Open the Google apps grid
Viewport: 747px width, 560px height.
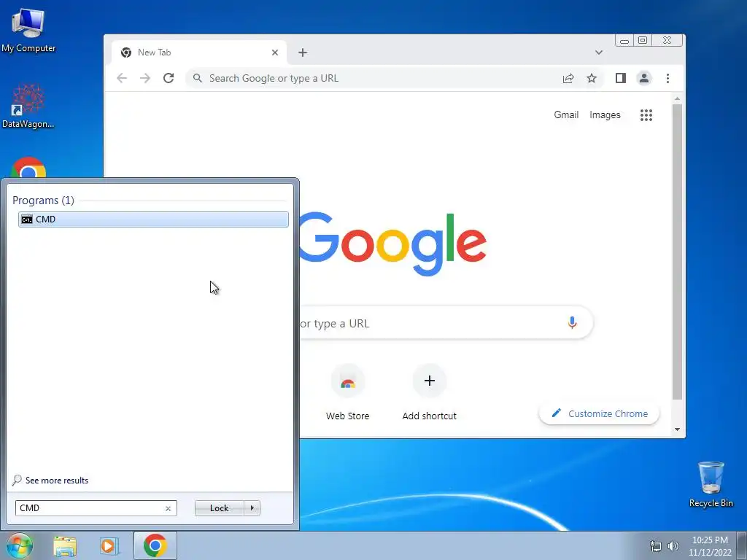point(646,114)
